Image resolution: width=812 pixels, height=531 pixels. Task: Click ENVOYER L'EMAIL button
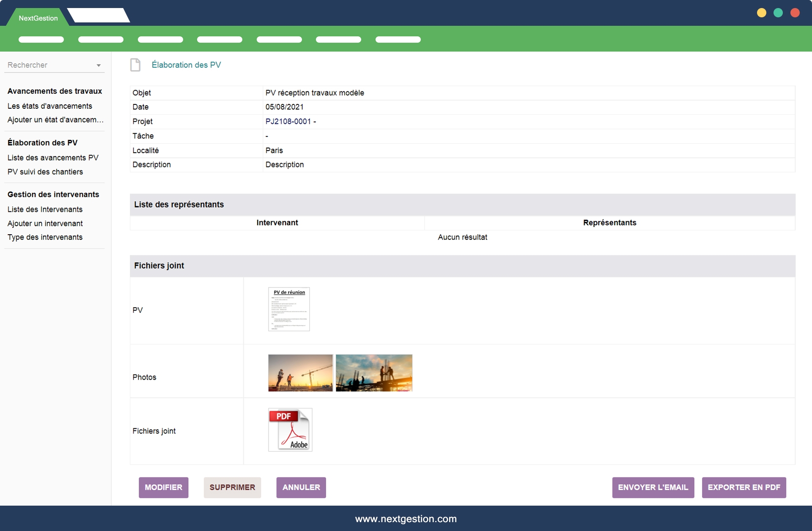(x=653, y=487)
